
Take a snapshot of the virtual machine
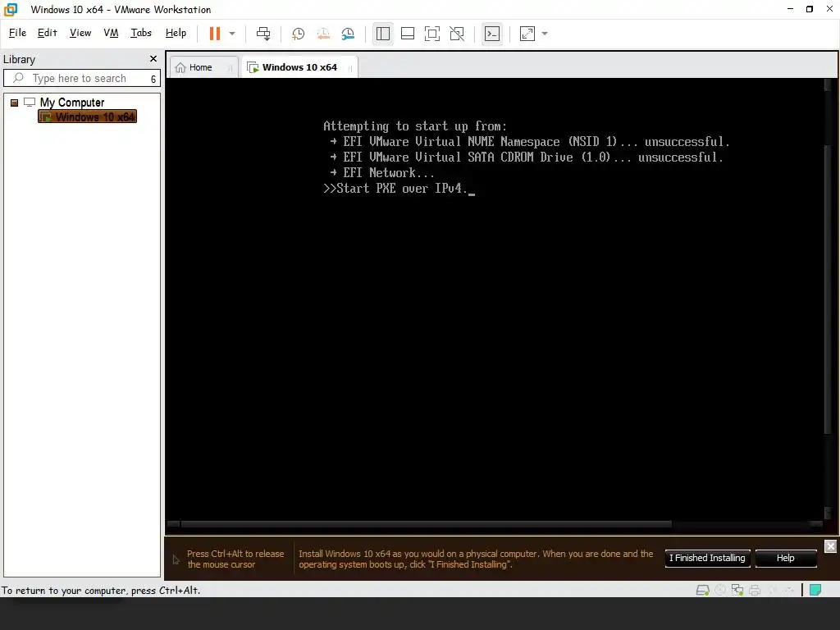[x=298, y=34]
